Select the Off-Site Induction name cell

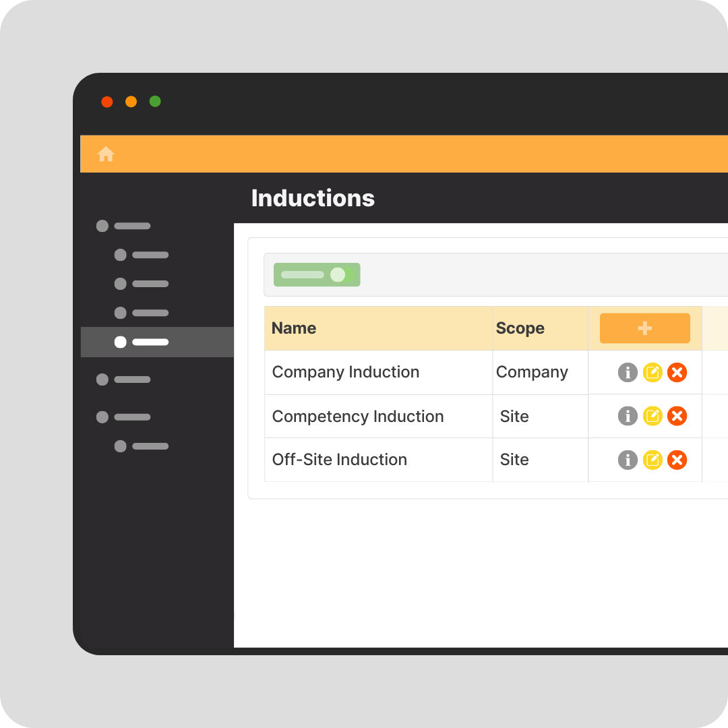point(378,460)
